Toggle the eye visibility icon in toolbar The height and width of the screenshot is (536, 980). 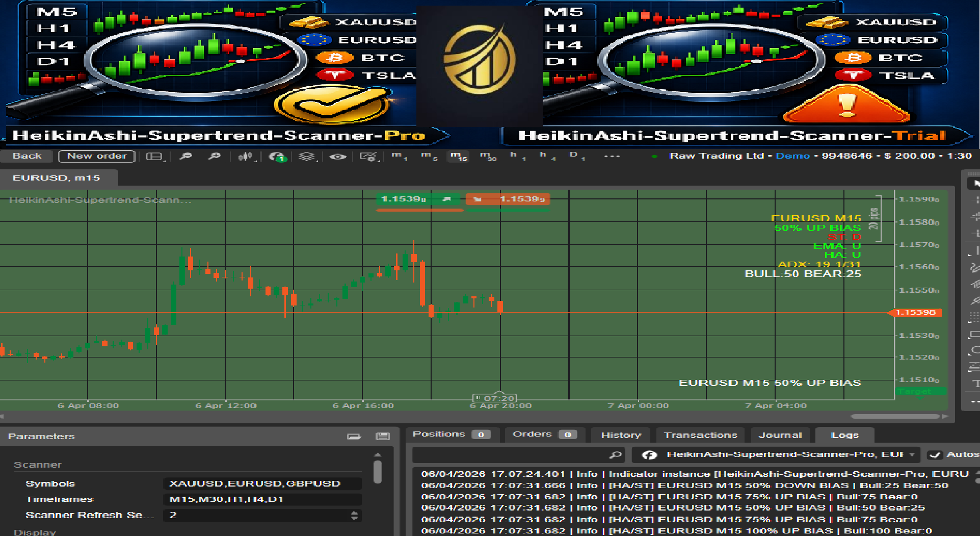click(337, 157)
